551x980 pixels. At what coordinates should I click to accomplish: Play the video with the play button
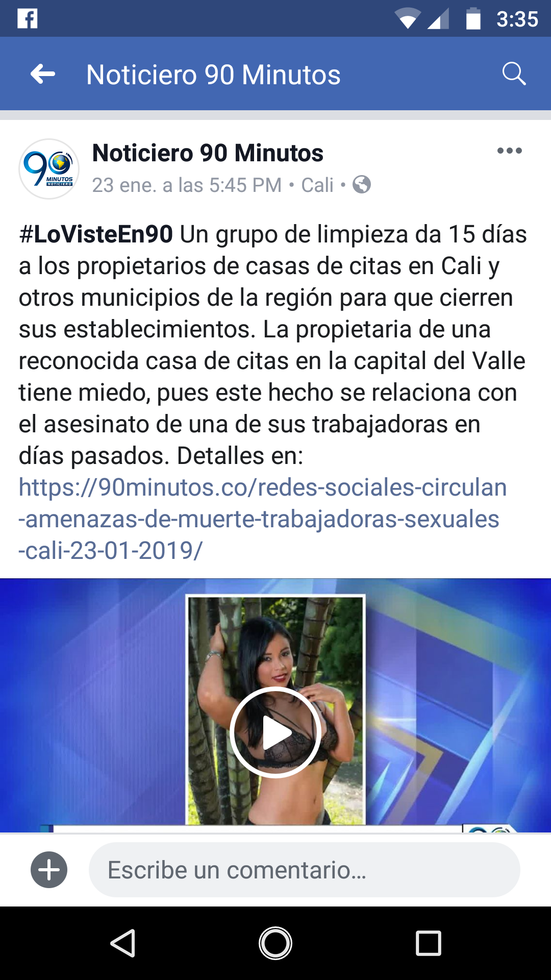click(275, 732)
